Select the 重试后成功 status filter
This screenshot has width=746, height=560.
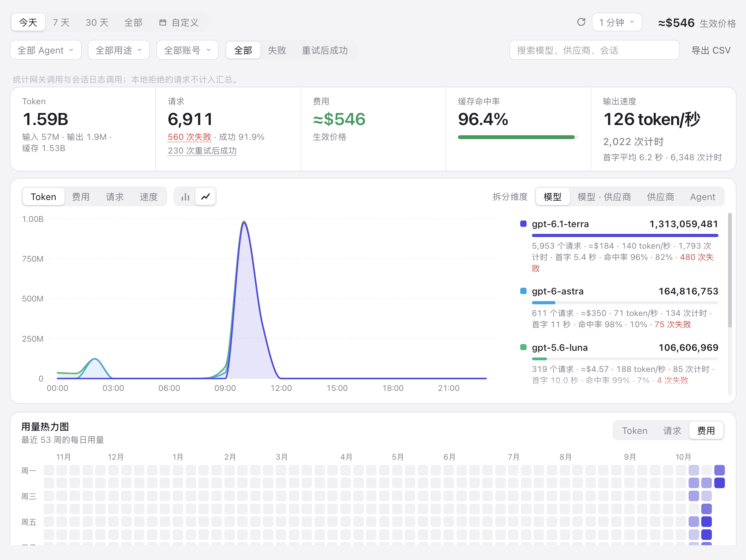(325, 50)
